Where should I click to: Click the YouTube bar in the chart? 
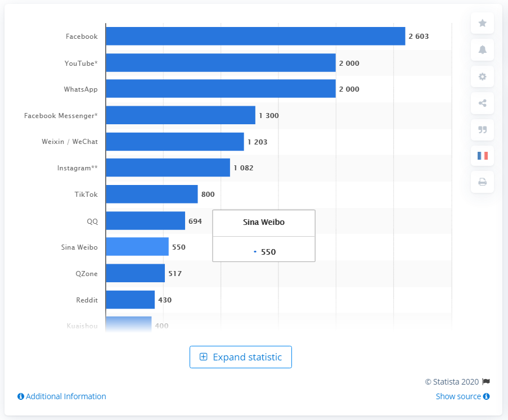pyautogui.click(x=221, y=63)
